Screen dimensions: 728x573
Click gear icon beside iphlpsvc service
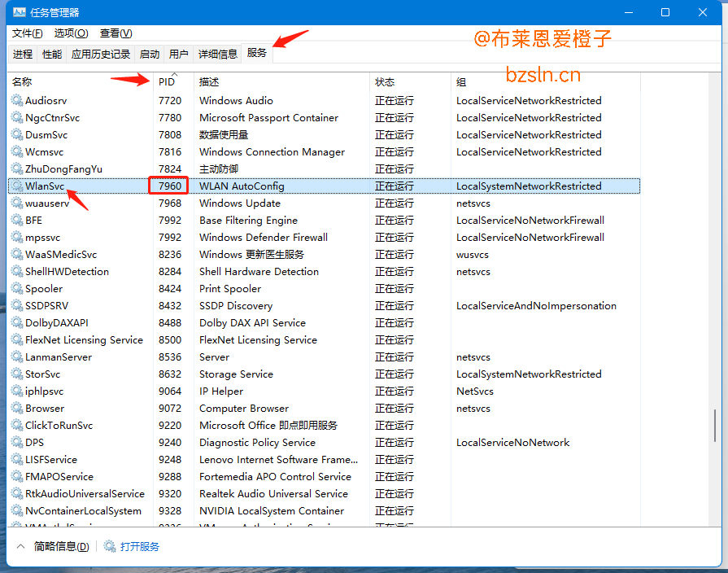coord(17,391)
